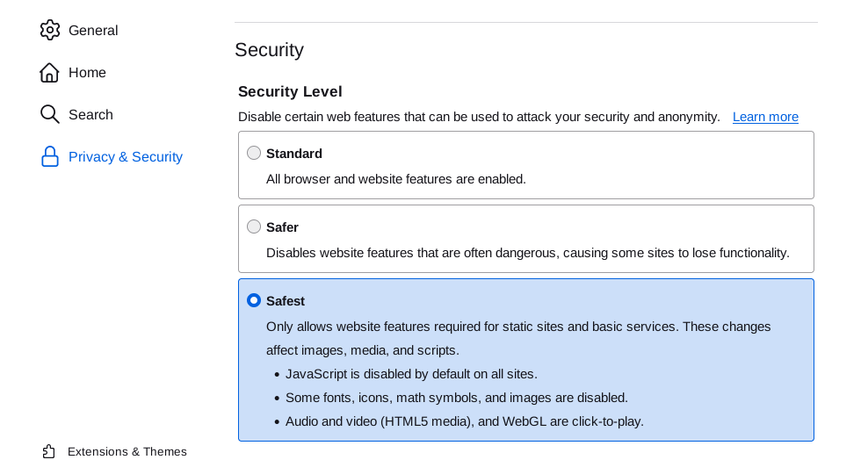
Task: Open the Search settings category
Action: click(90, 114)
